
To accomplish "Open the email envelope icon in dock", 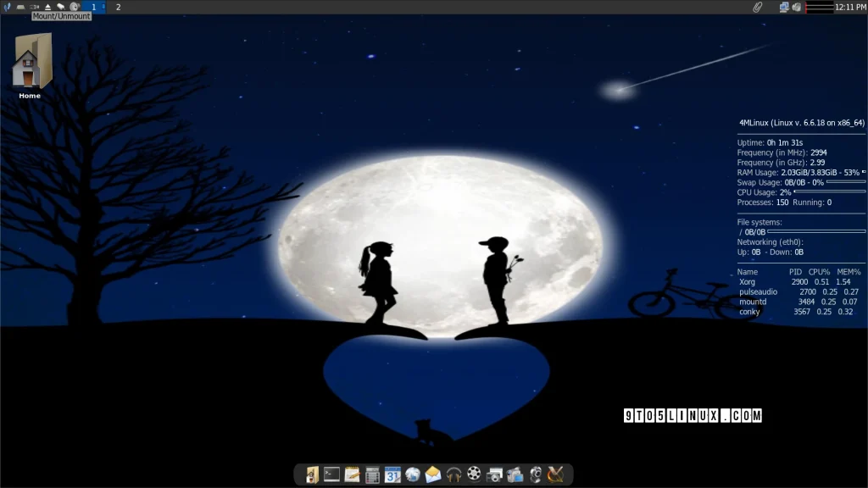I will click(x=433, y=474).
